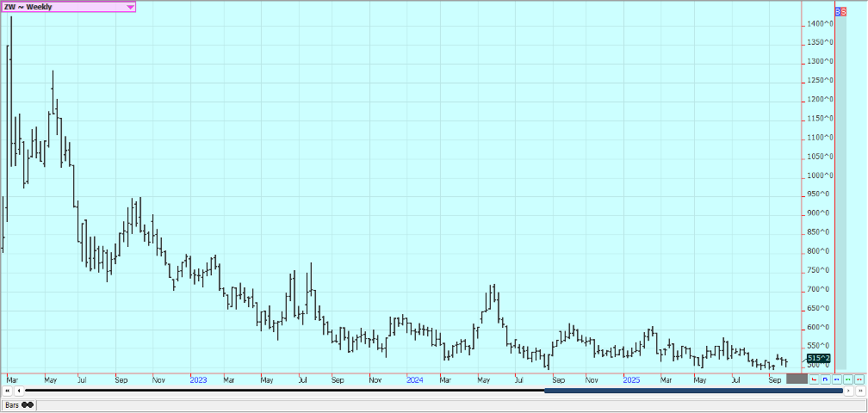Click the small icon at the chart's top-right corner
This screenshot has height=413, width=868.
pyautogui.click(x=840, y=9)
